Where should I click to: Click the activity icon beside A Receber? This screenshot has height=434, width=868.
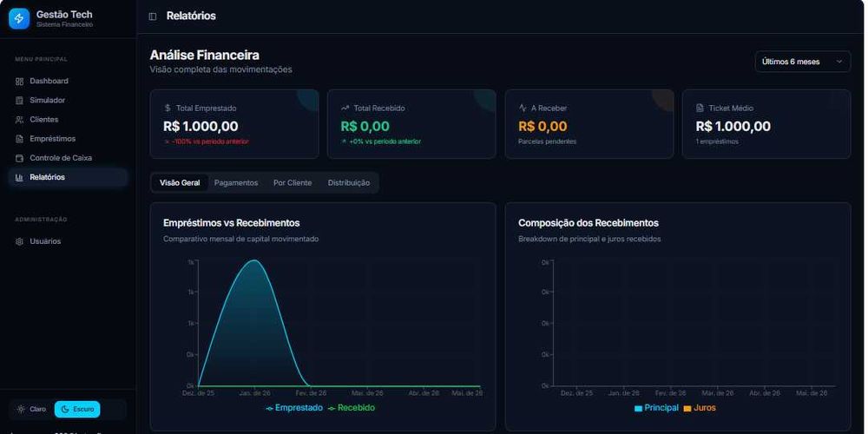[523, 108]
